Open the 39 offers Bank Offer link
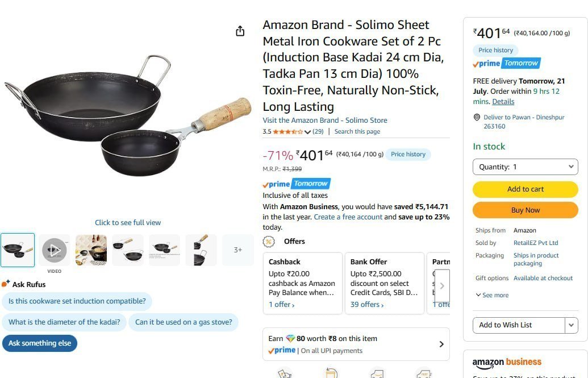 (x=367, y=305)
